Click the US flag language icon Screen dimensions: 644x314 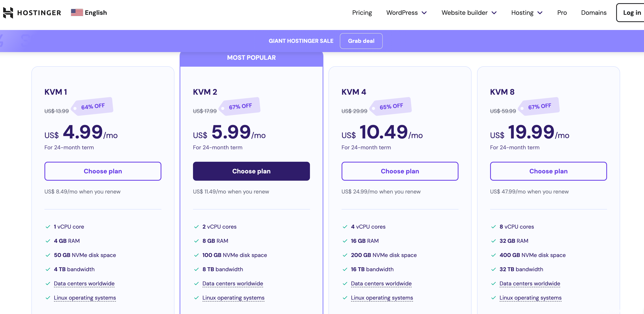point(77,12)
